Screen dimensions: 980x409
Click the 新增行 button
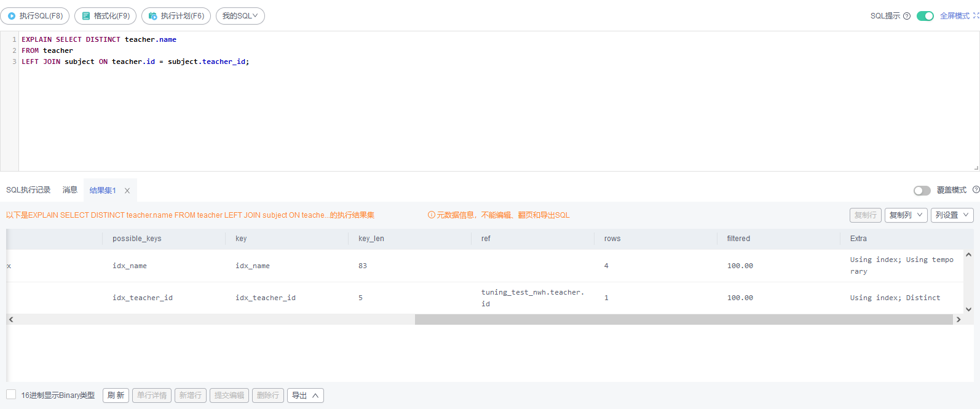[191, 395]
